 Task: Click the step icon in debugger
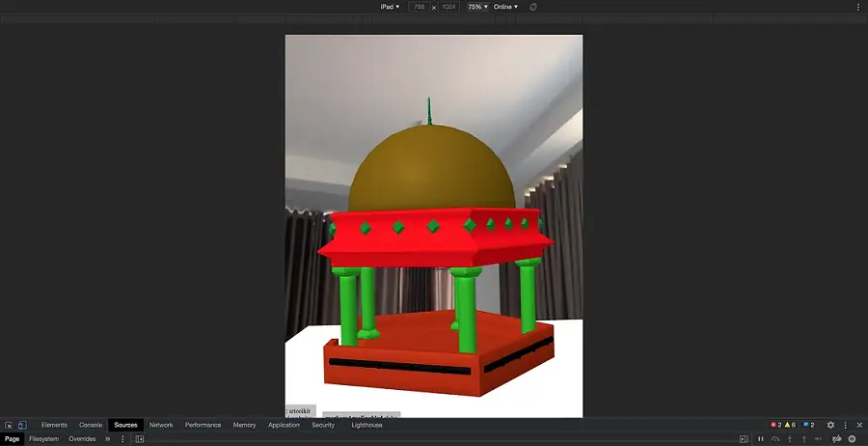pyautogui.click(x=818, y=439)
